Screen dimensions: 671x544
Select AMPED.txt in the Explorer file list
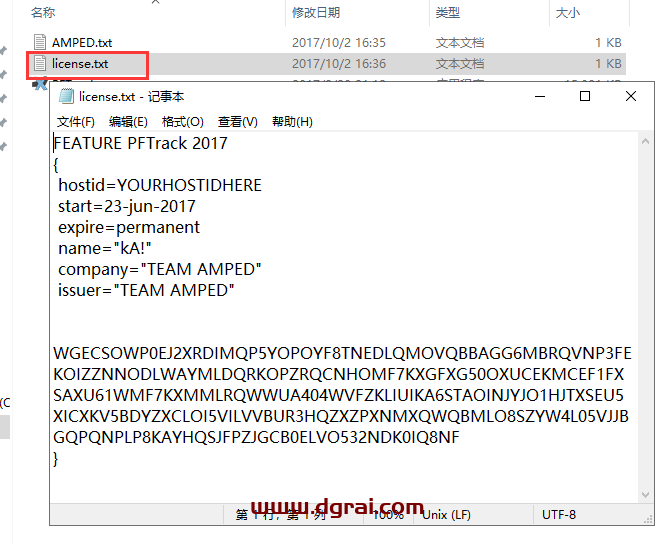pos(82,43)
